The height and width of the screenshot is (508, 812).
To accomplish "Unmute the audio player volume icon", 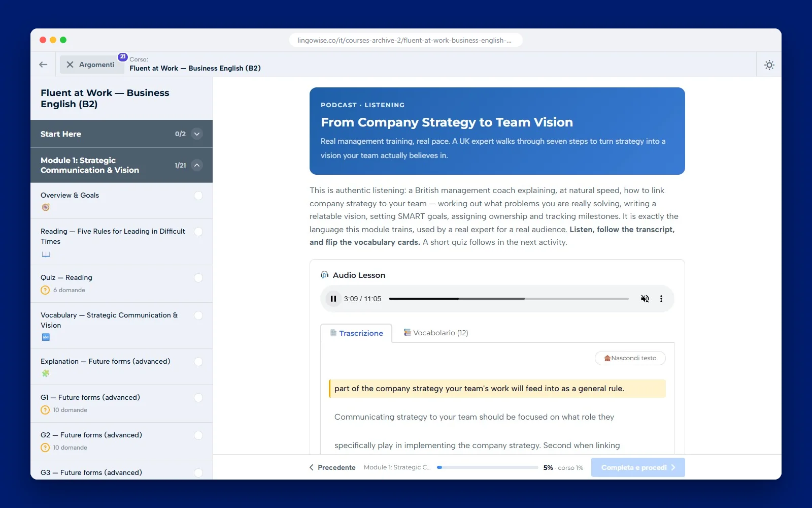I will coord(645,299).
